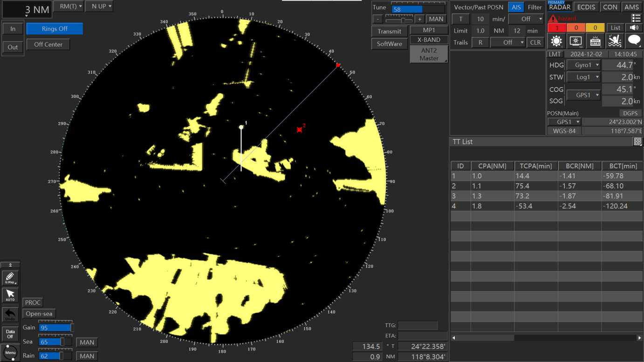Silence the alarm speaker icon
The image size is (644, 362).
pos(634,27)
